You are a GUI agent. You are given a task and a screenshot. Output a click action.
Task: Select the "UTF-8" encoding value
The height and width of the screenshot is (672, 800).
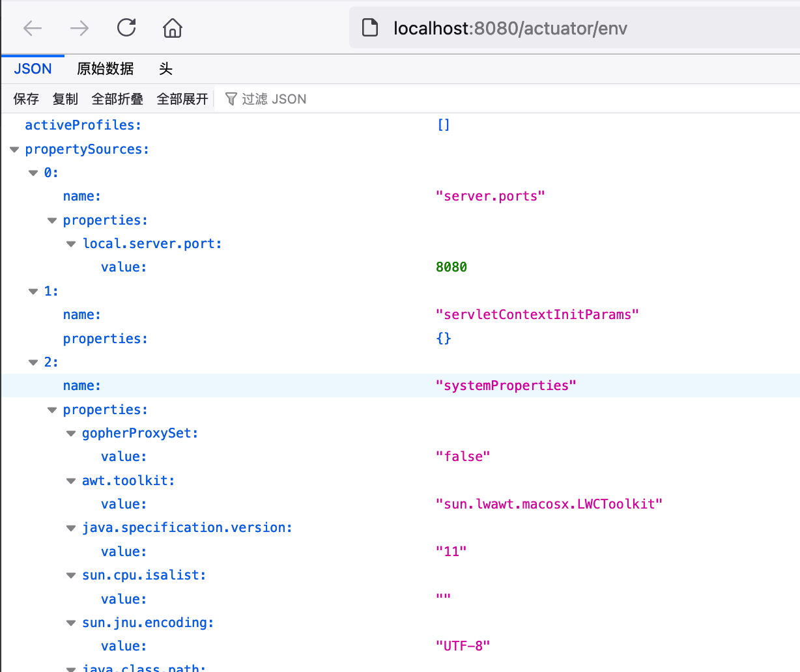[x=463, y=646]
